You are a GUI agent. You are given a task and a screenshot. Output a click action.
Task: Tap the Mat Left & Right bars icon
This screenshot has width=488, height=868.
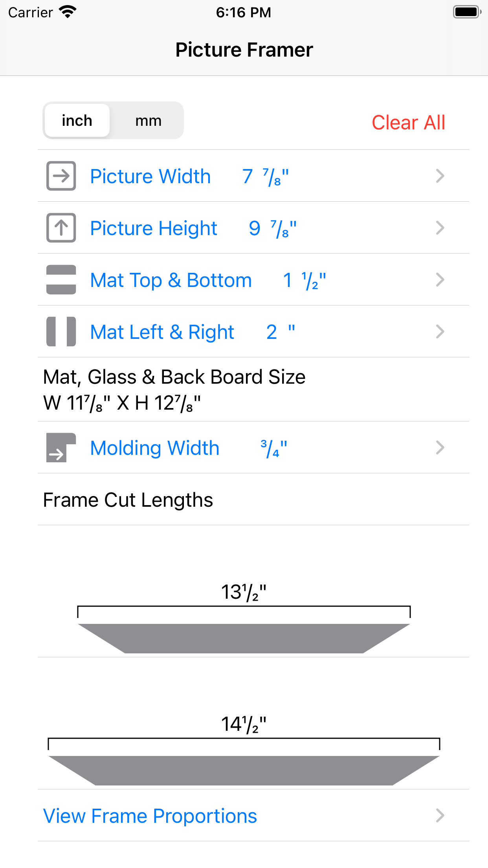point(61,331)
